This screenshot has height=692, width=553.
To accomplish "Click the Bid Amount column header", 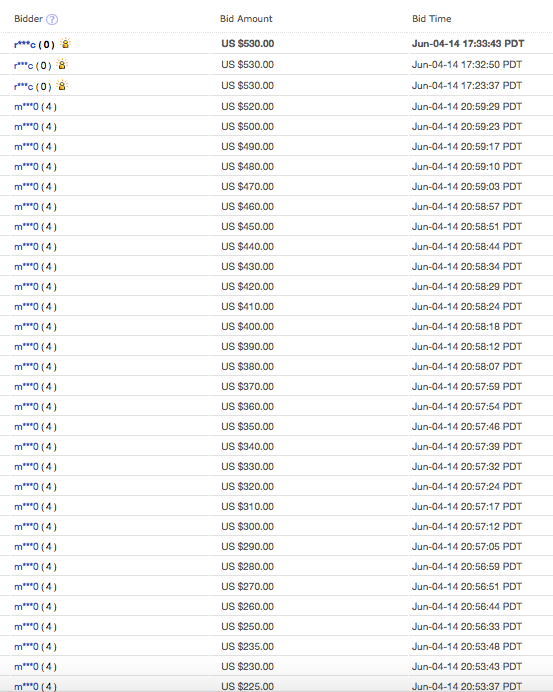I will coord(246,19).
